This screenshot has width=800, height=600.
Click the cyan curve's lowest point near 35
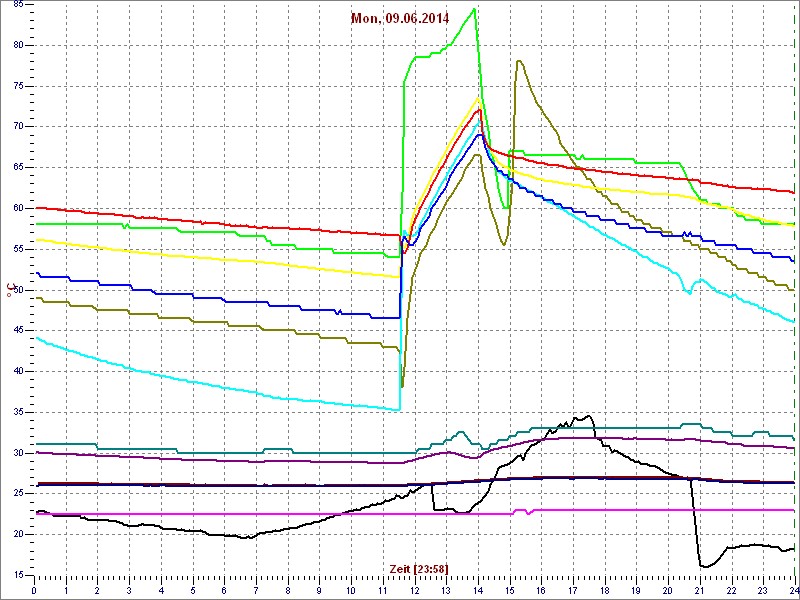tap(398, 409)
